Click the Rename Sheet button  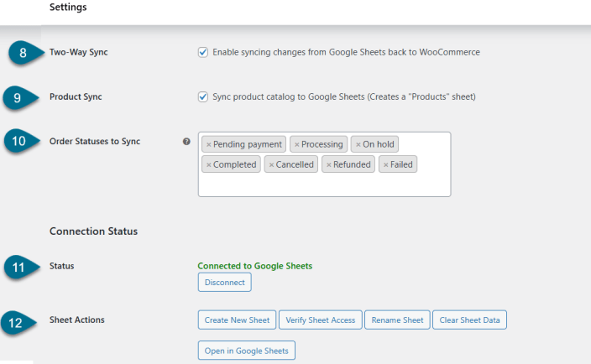click(397, 320)
